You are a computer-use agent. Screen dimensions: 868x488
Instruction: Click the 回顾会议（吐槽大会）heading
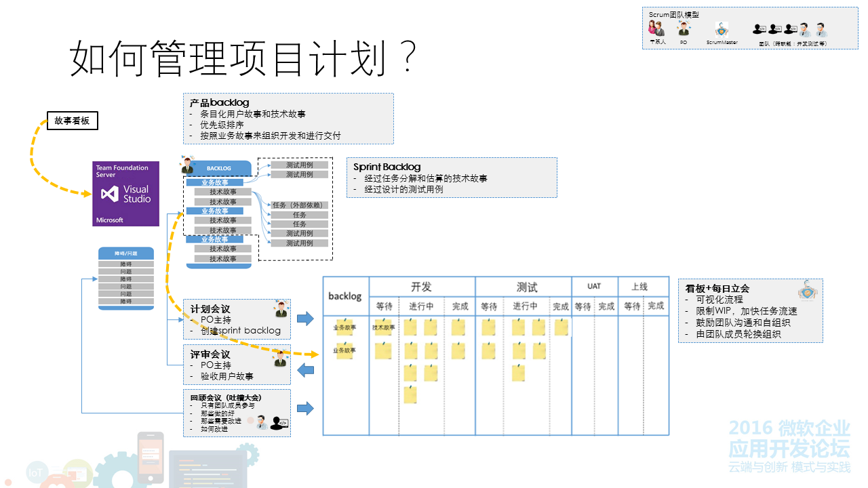226,397
